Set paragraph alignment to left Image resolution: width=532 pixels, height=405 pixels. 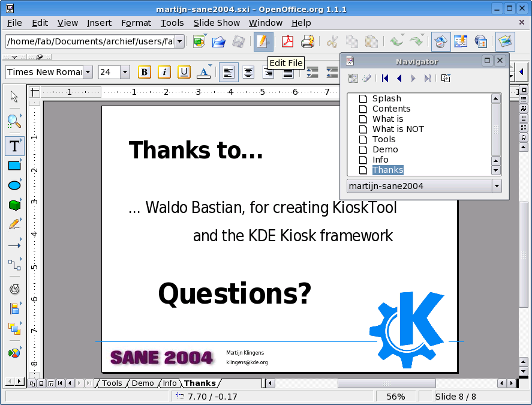coord(229,73)
